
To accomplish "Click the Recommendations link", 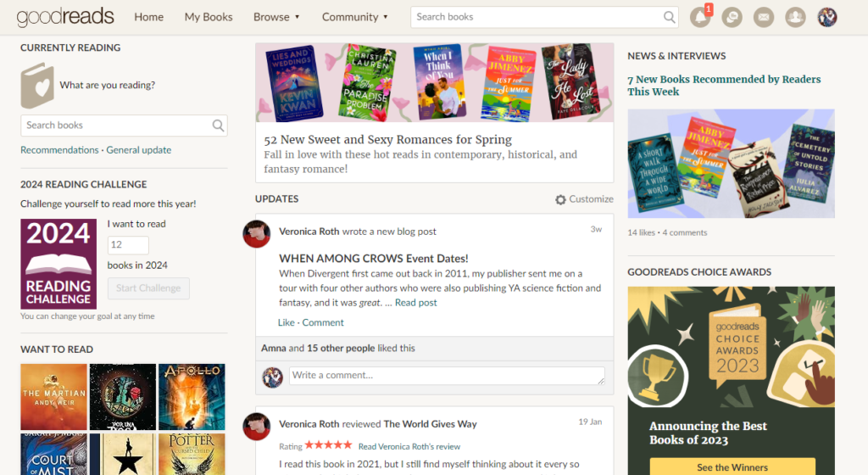I will coord(59,150).
